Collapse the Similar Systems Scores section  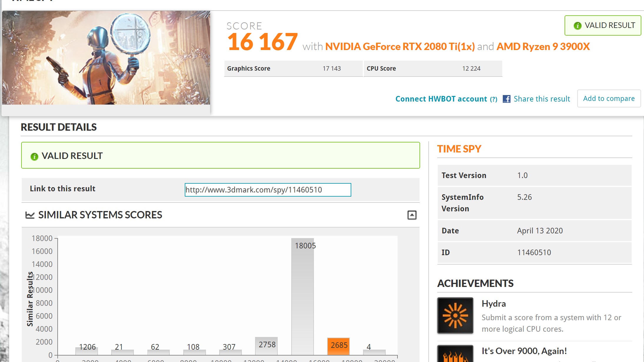coord(412,215)
